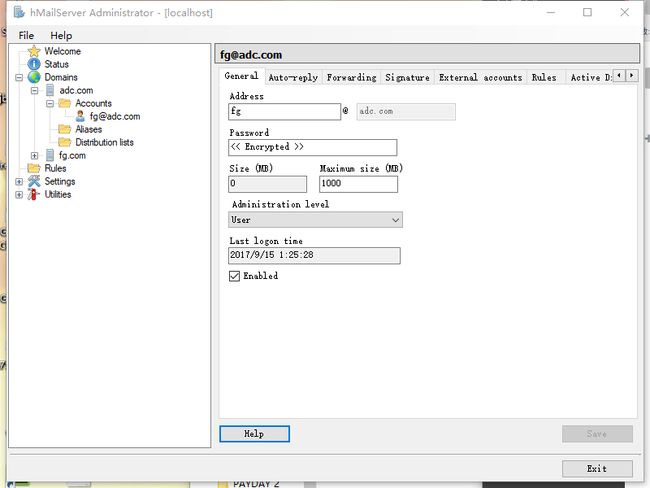The height and width of the screenshot is (488, 650).
Task: Uncheck the Enabled checkbox
Action: (234, 276)
